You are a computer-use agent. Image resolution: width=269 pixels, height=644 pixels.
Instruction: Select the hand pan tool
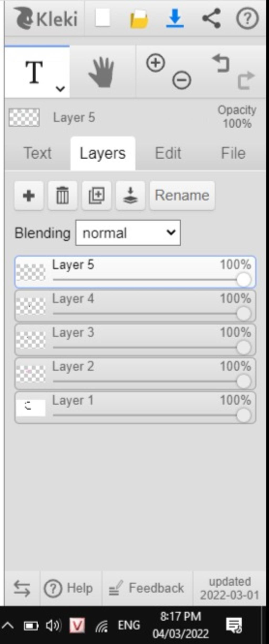102,72
